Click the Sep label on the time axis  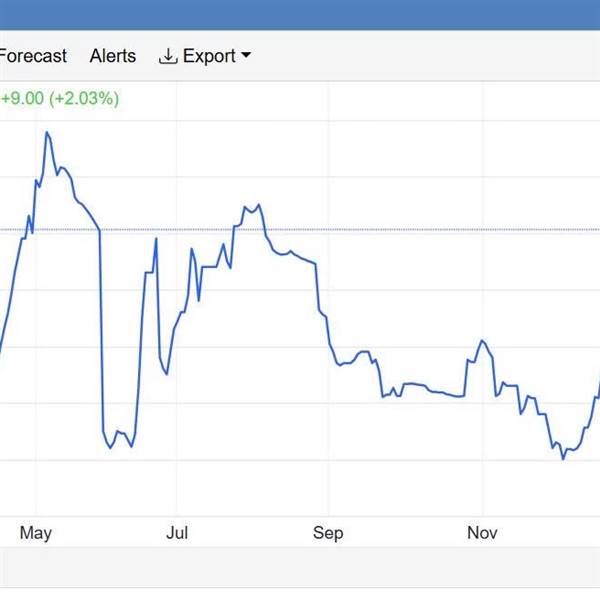pyautogui.click(x=328, y=533)
